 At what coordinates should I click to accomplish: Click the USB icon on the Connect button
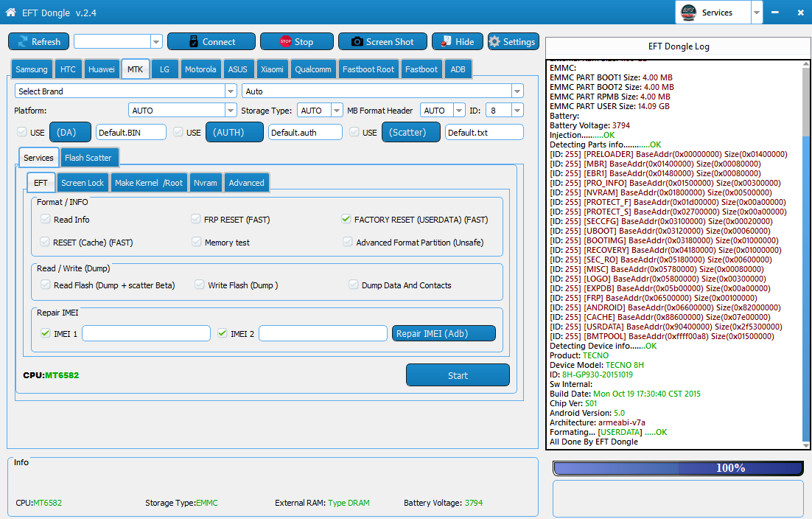pos(194,41)
